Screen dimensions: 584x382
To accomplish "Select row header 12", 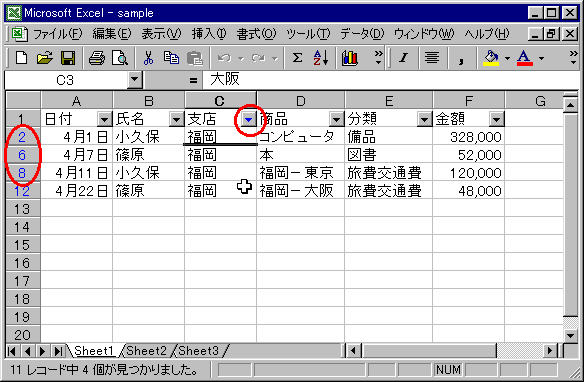I will point(22,191).
